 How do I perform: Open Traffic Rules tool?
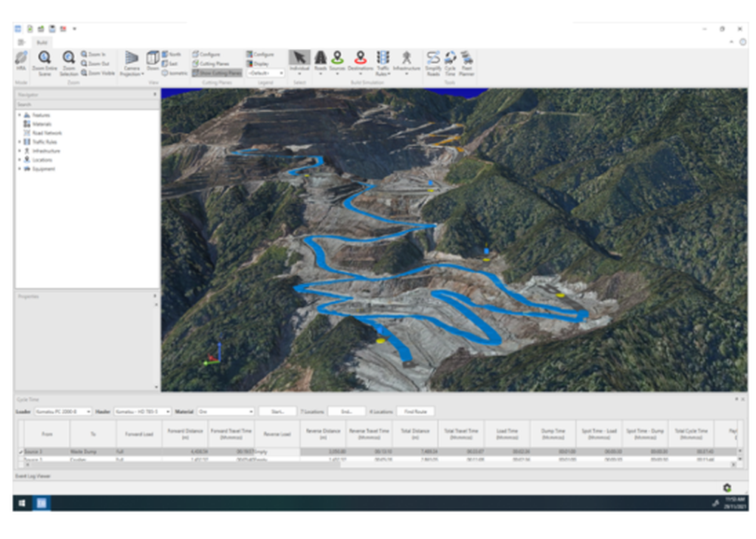pos(383,64)
